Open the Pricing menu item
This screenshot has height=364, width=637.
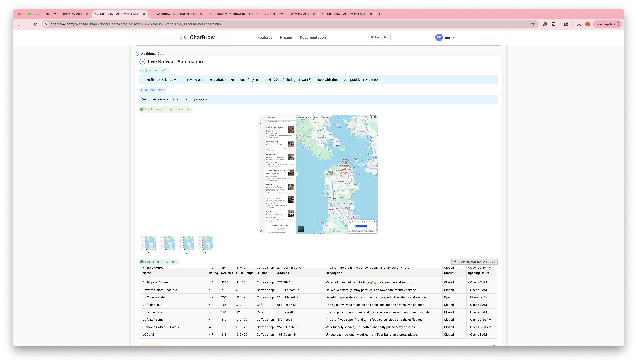pos(286,38)
